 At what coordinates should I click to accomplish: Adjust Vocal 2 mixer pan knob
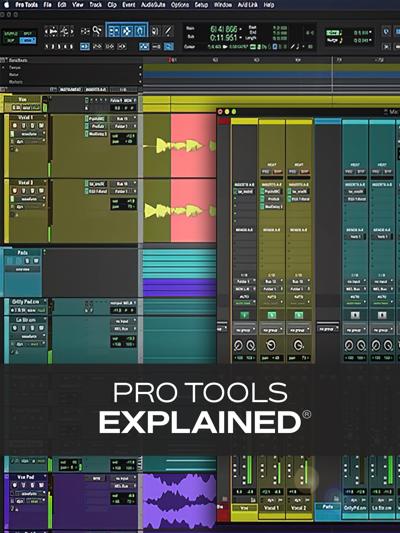(x=298, y=345)
